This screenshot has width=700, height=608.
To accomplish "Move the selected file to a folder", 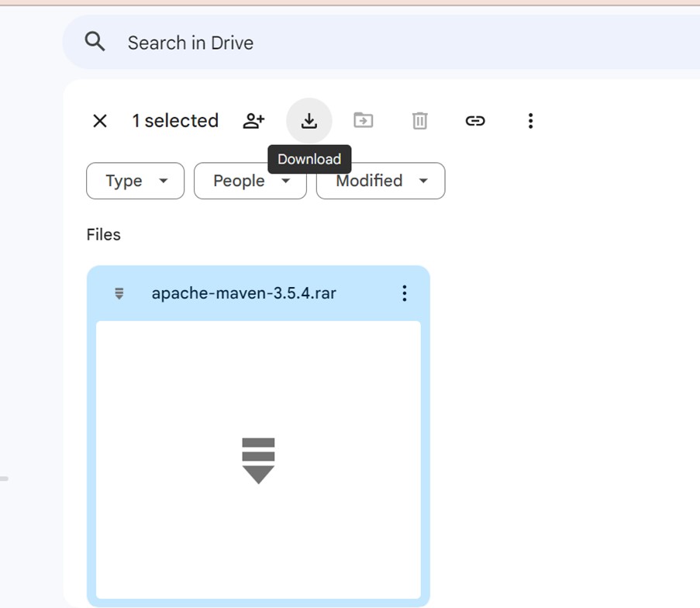I will tap(363, 120).
